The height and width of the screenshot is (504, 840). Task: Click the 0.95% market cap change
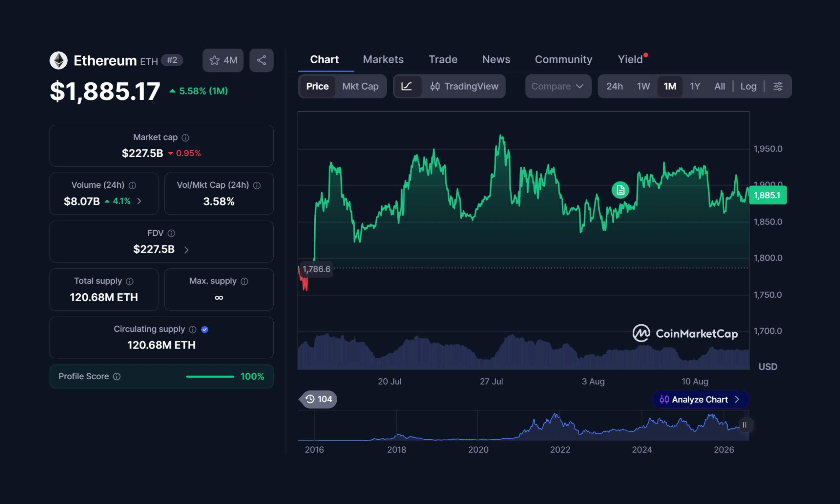tap(188, 153)
